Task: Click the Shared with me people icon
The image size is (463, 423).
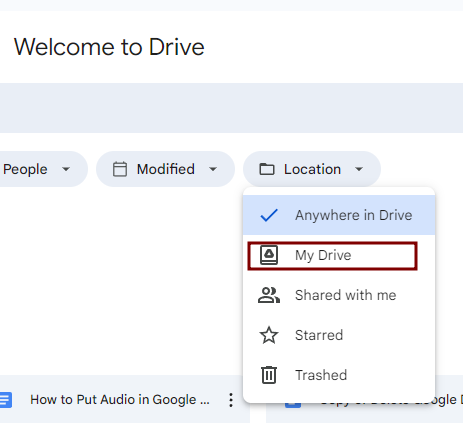Action: (x=269, y=295)
